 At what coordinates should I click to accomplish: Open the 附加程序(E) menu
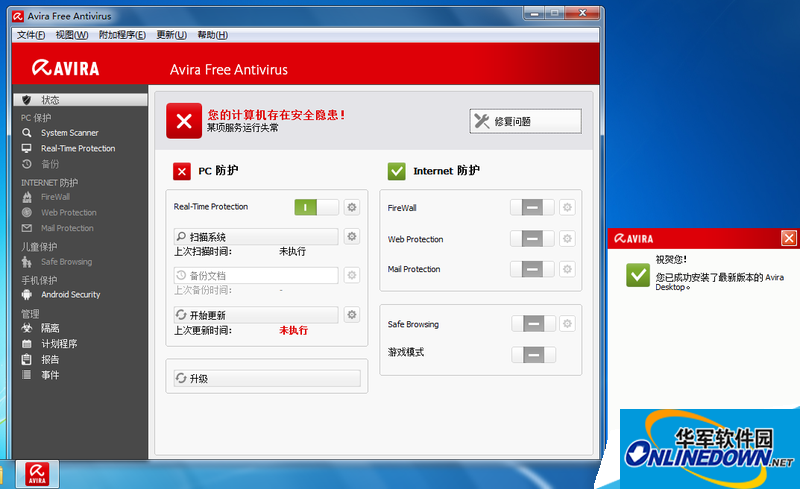coord(122,35)
